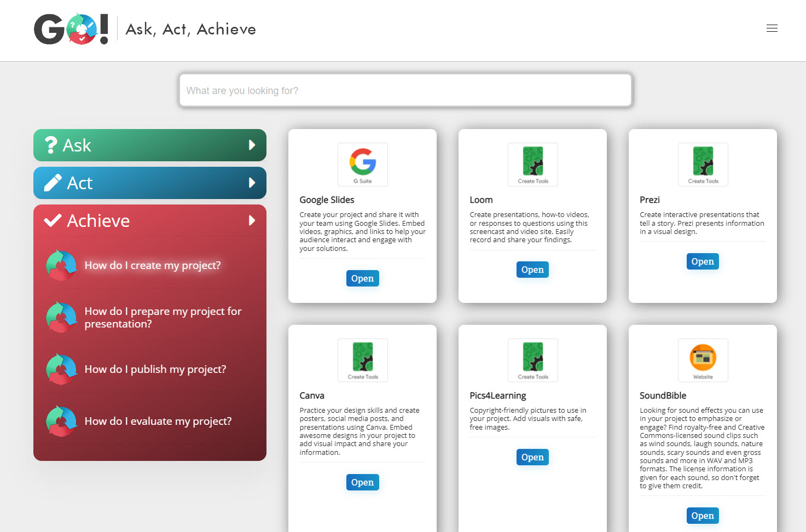Screen dimensions: 806x532
Task: Select 'How do I create my project?'
Action: 153,265
